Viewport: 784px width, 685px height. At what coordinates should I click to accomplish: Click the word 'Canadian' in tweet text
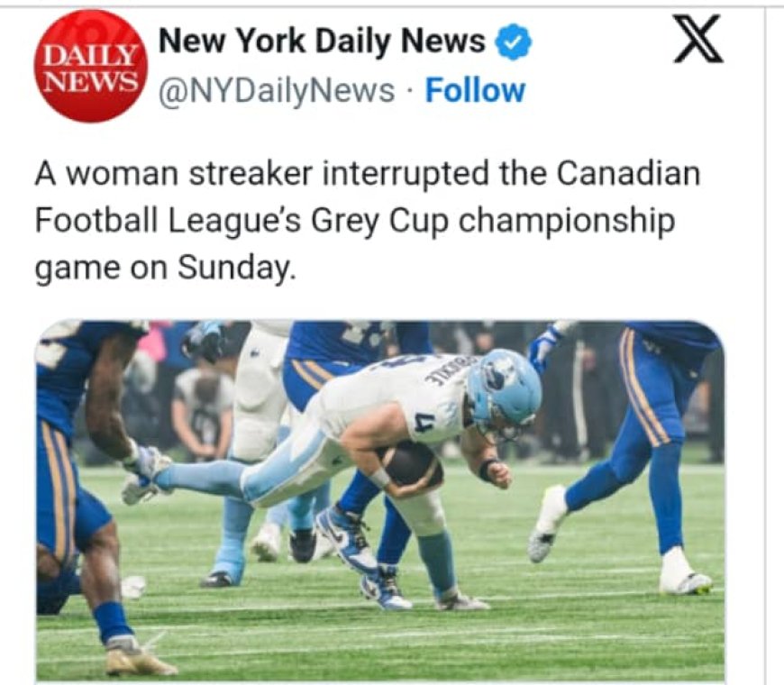(627, 173)
